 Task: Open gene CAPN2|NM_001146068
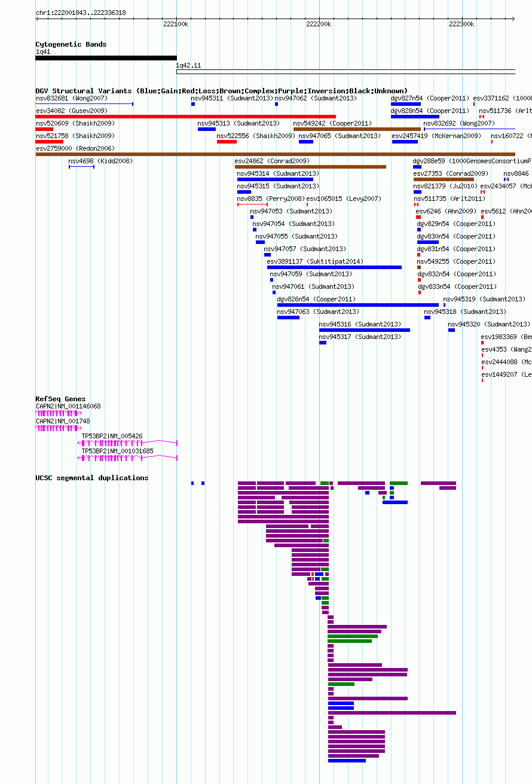68,406
